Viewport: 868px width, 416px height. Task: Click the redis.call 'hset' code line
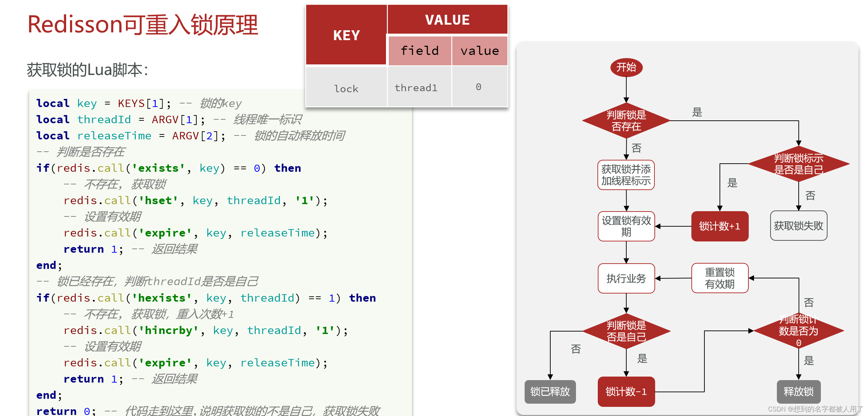pos(196,201)
